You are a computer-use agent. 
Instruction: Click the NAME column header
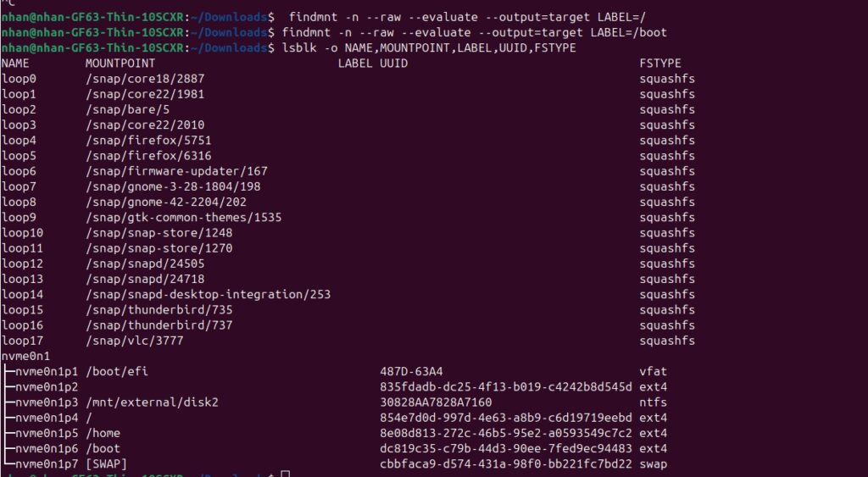(15, 64)
